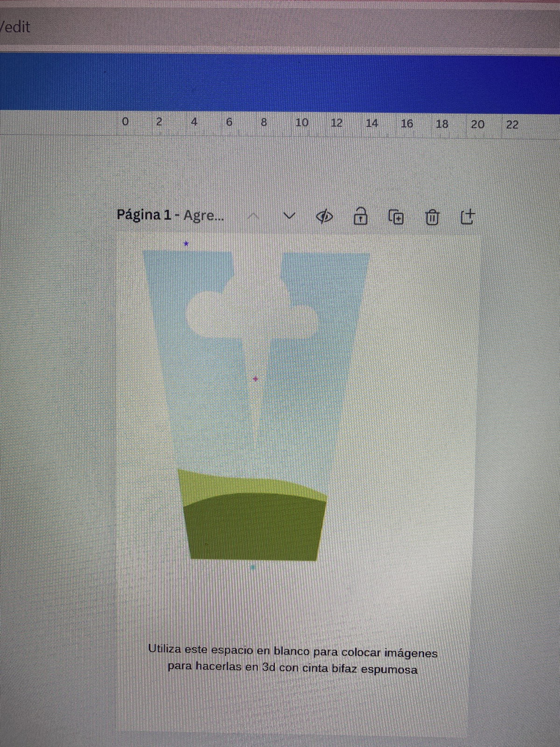Hide page 1 with the eye icon
The image size is (560, 747).
pos(324,217)
